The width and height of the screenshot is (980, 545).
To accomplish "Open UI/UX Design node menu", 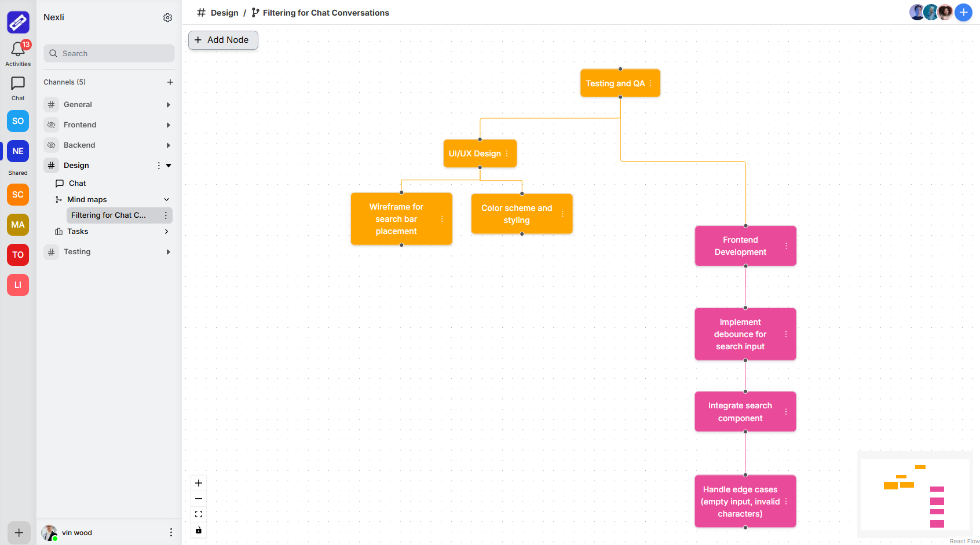I will [x=507, y=153].
